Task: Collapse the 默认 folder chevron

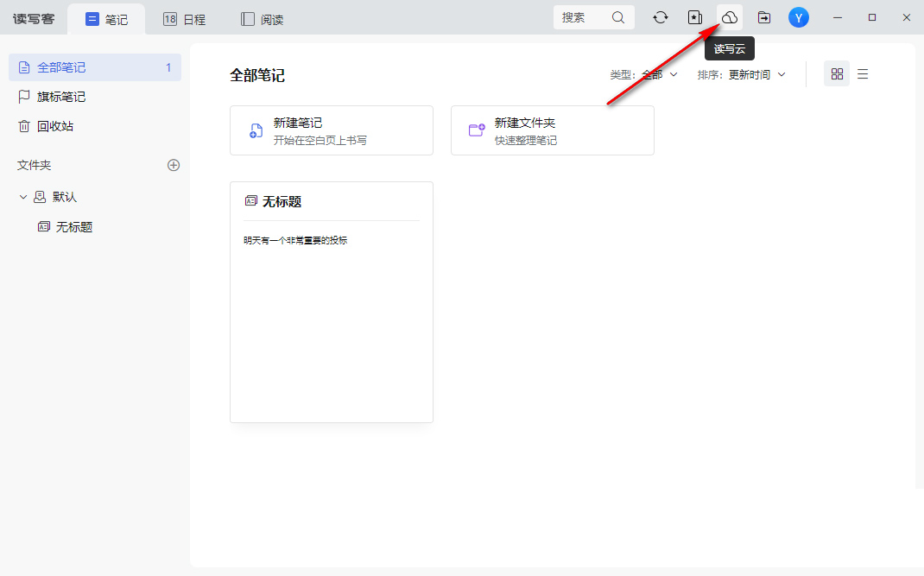Action: [23, 197]
